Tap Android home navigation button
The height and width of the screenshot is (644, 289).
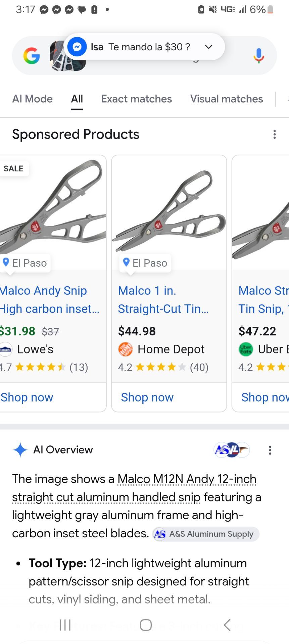146,625
